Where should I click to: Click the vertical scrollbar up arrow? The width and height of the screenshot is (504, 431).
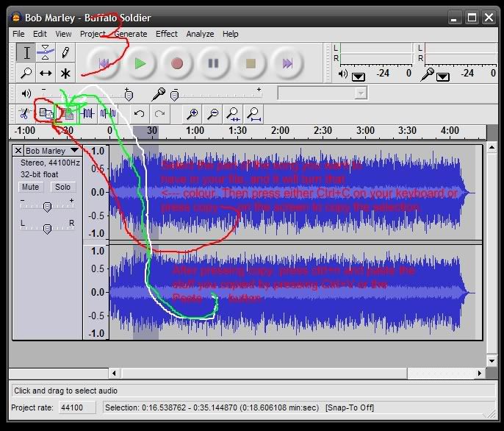pyautogui.click(x=492, y=148)
